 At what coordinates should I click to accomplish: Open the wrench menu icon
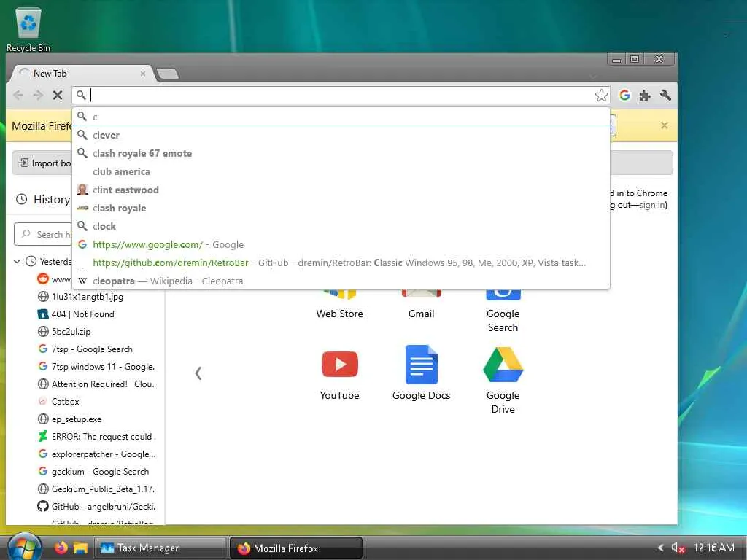665,96
